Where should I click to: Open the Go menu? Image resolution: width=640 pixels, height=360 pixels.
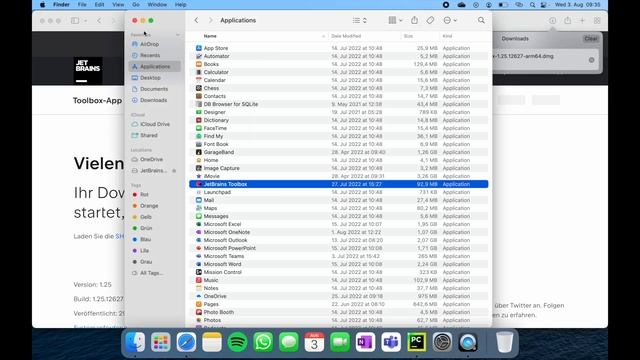point(136,4)
